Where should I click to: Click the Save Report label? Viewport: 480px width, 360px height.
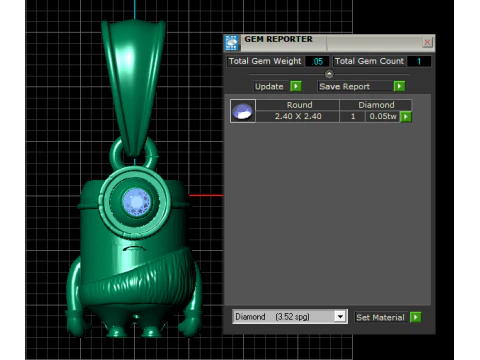(x=345, y=86)
